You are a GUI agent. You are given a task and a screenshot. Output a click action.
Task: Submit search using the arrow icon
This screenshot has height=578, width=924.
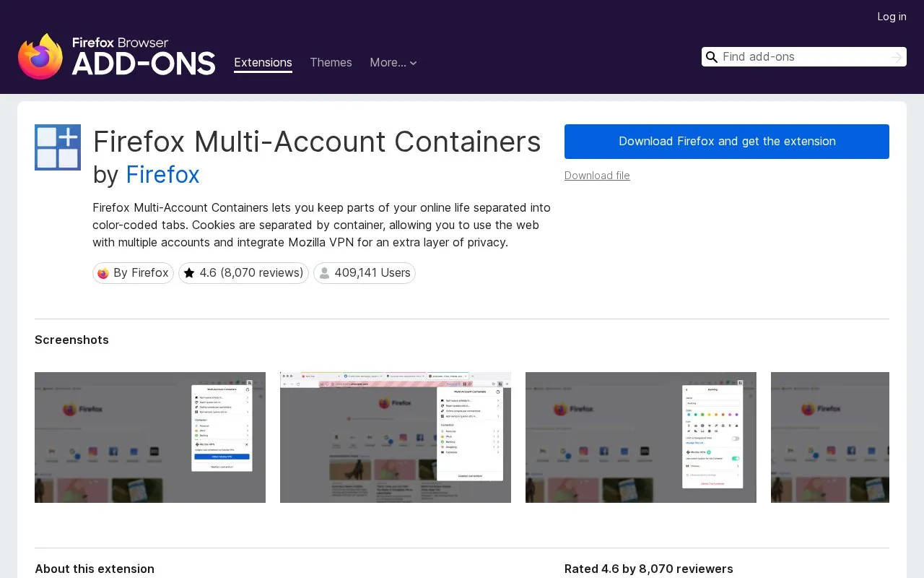tap(897, 57)
